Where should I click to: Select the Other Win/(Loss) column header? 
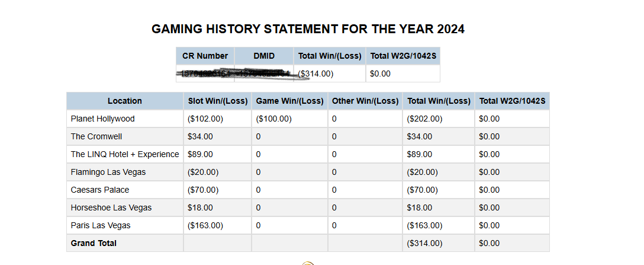[365, 101]
